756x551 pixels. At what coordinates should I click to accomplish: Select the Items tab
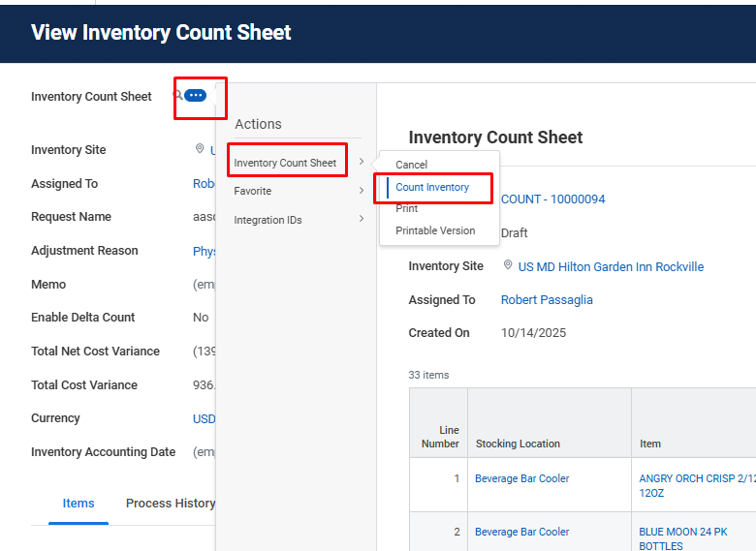(x=79, y=504)
